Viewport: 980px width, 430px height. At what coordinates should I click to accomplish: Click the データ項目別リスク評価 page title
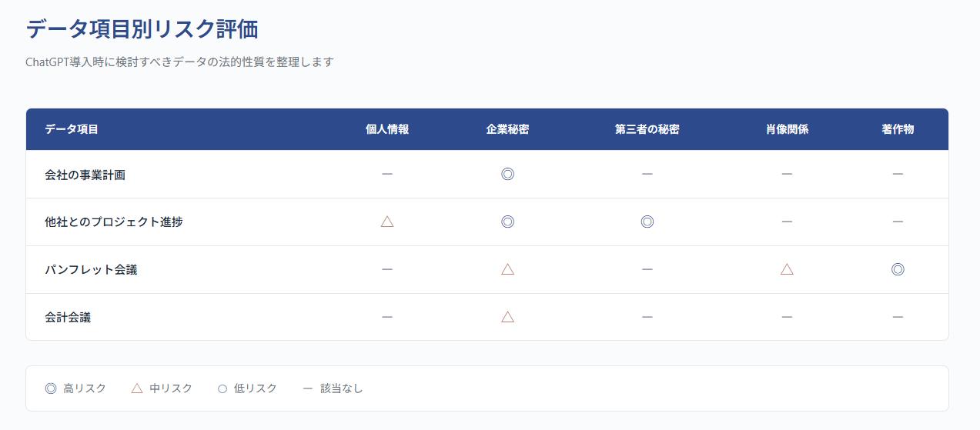click(x=142, y=29)
